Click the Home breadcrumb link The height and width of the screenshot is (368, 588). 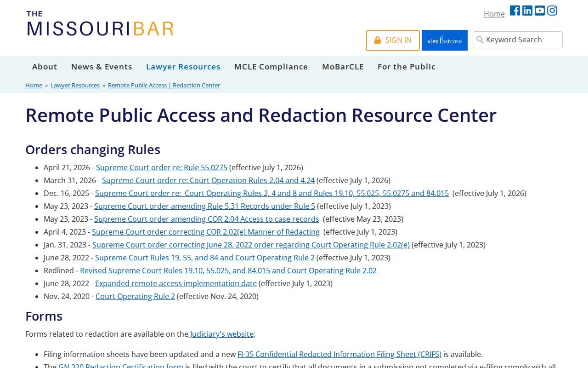tap(34, 85)
